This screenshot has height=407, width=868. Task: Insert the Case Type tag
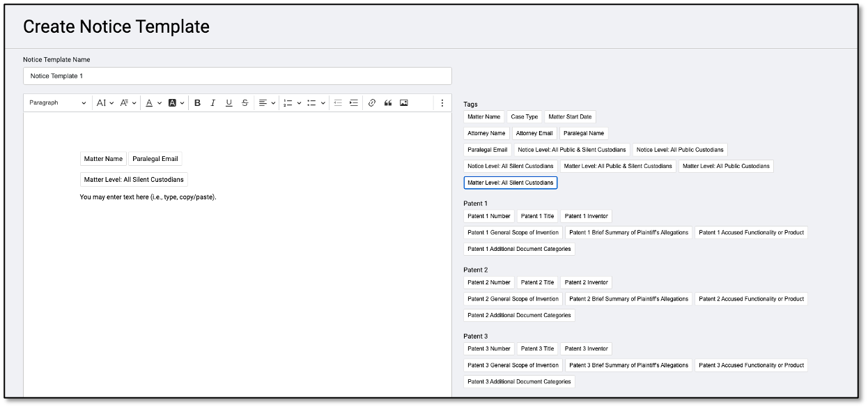[525, 117]
